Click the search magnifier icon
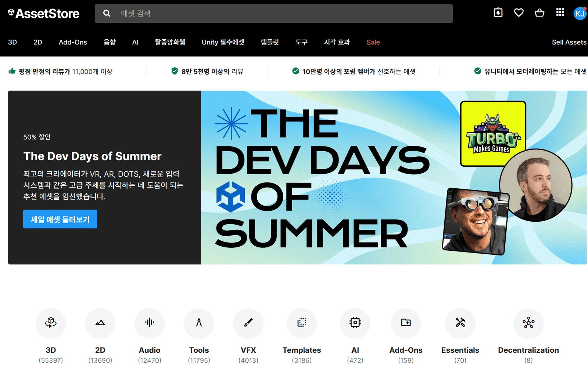588x392 pixels. [107, 13]
